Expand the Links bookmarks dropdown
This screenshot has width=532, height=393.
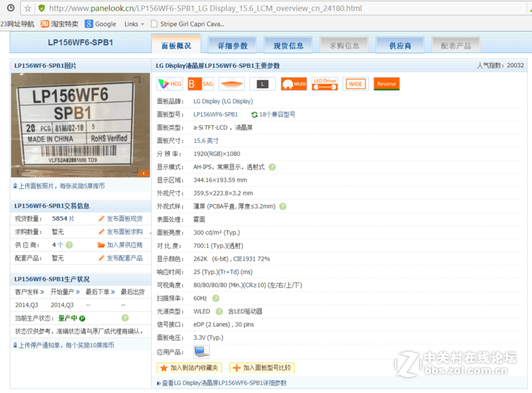(x=134, y=24)
